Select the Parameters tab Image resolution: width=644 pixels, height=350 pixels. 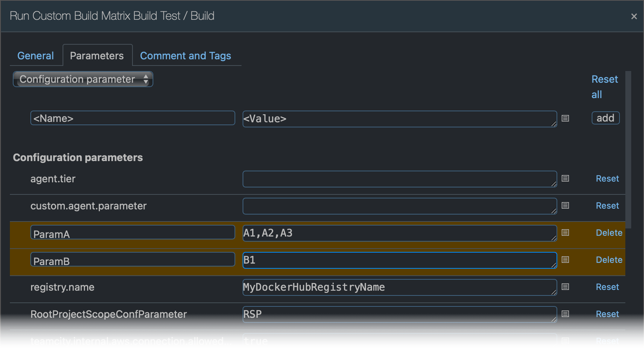point(97,56)
